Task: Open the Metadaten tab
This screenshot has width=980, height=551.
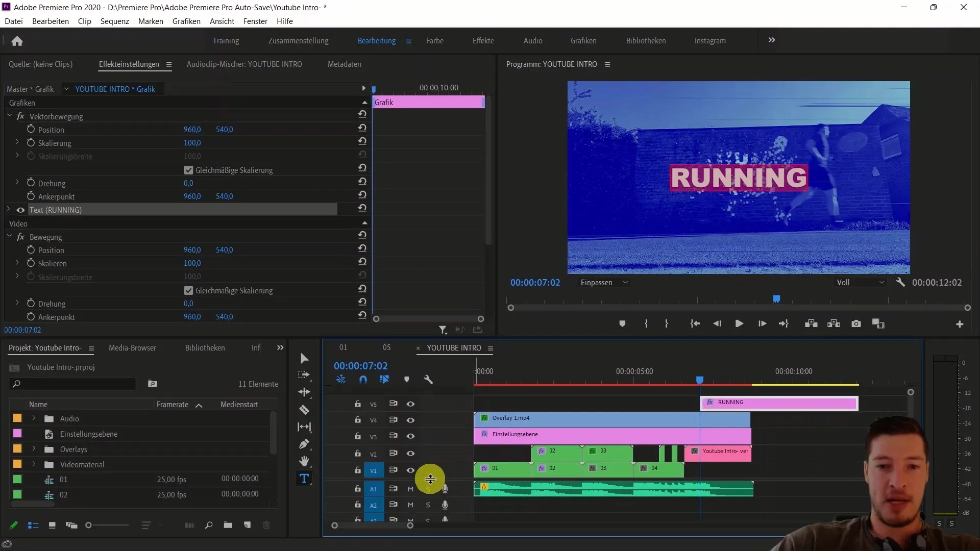Action: click(x=344, y=64)
